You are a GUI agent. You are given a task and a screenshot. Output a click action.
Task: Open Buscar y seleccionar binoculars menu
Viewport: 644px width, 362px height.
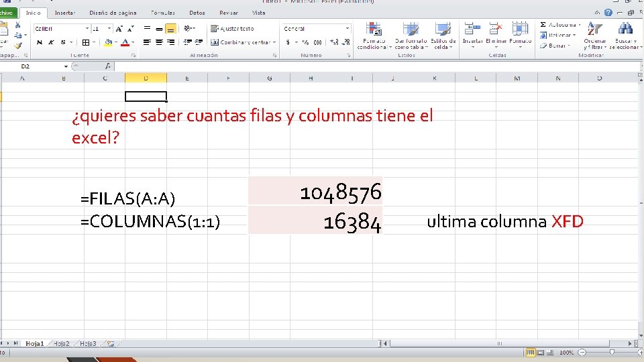pos(625,36)
